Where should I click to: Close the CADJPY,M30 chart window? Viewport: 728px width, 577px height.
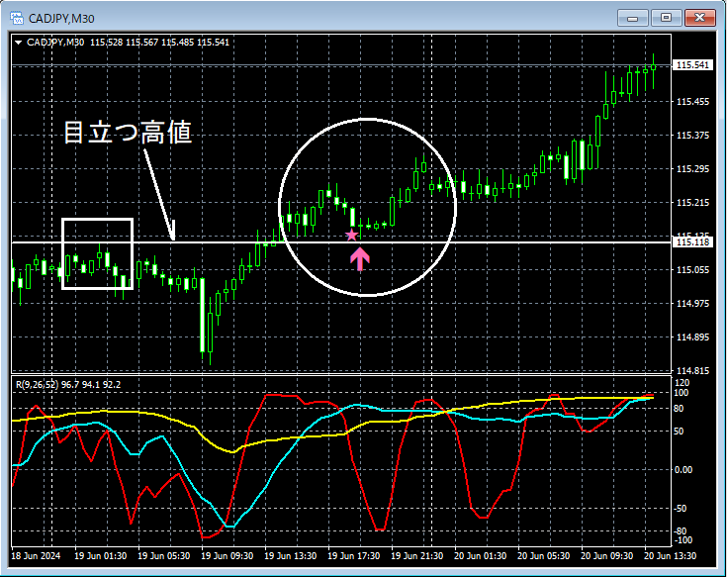tap(700, 18)
